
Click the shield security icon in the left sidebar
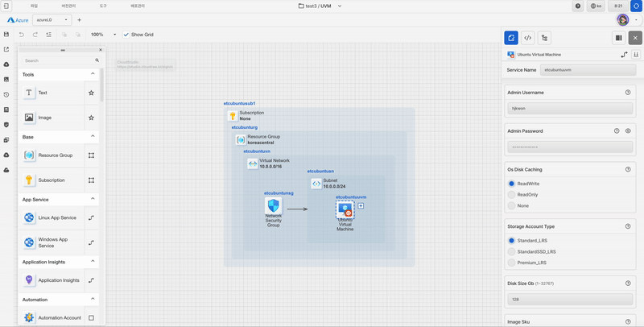pyautogui.click(x=6, y=125)
